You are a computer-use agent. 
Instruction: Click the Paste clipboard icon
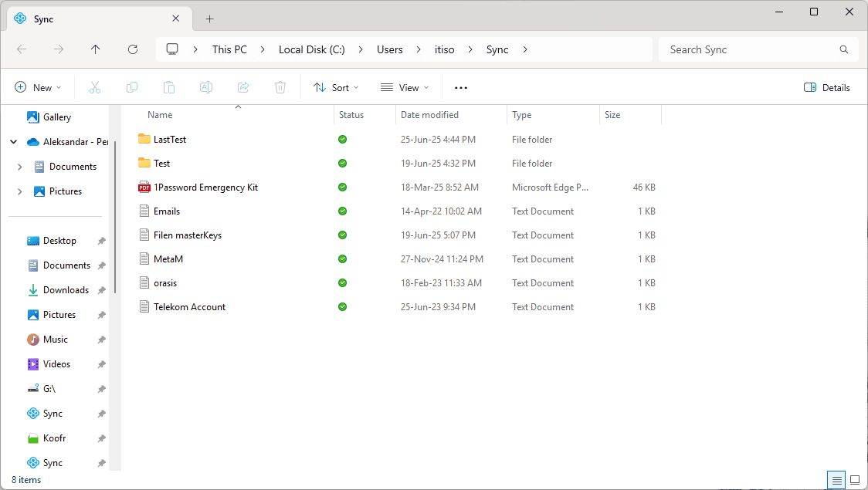(x=169, y=87)
